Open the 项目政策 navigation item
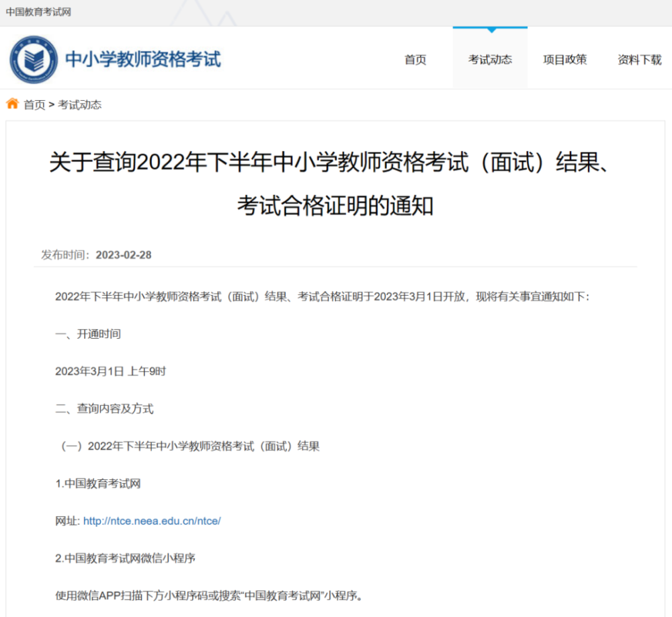Viewport: 672px width, 617px height. (x=565, y=60)
